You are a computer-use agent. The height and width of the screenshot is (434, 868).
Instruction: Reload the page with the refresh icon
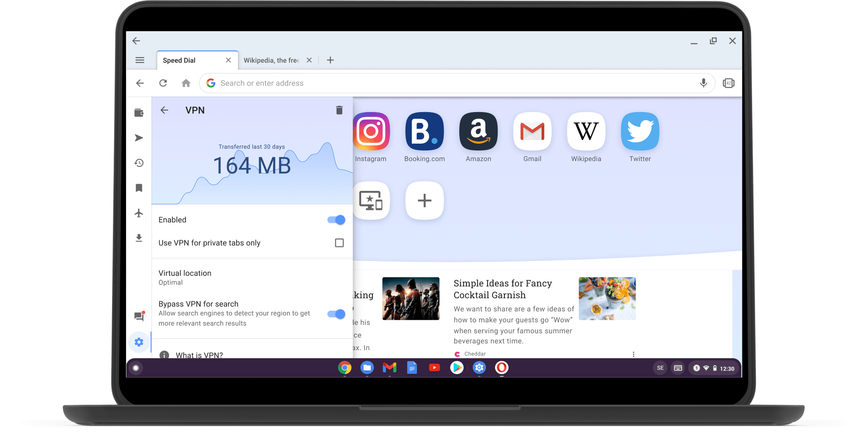pyautogui.click(x=163, y=83)
